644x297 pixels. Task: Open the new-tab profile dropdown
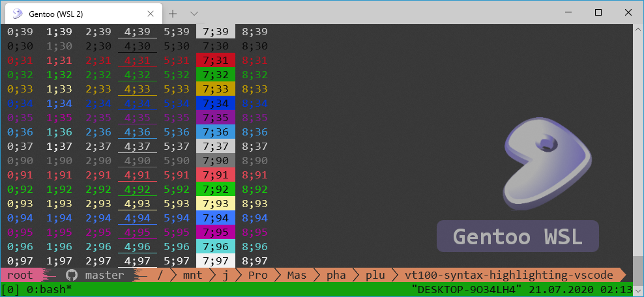pos(194,14)
